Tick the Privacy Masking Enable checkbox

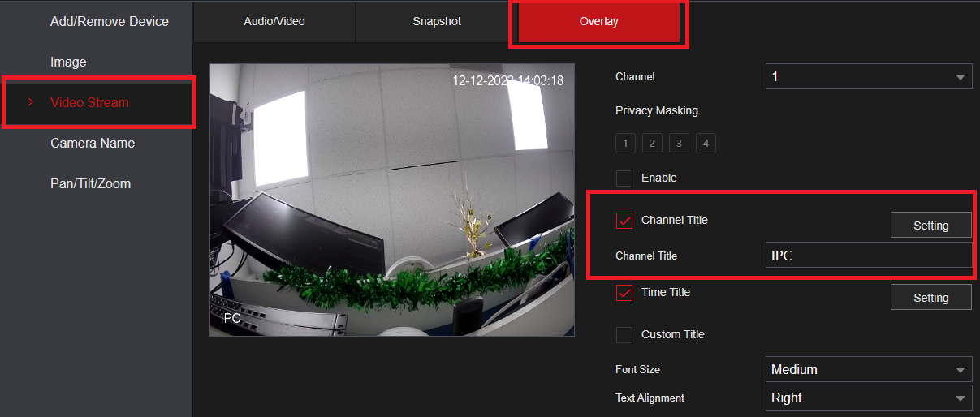[x=624, y=178]
